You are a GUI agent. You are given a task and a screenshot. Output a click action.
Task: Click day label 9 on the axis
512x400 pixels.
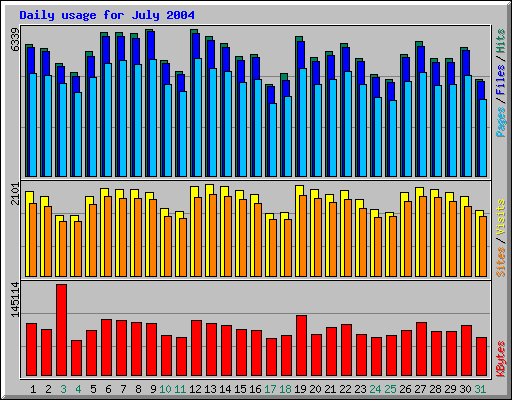click(153, 389)
